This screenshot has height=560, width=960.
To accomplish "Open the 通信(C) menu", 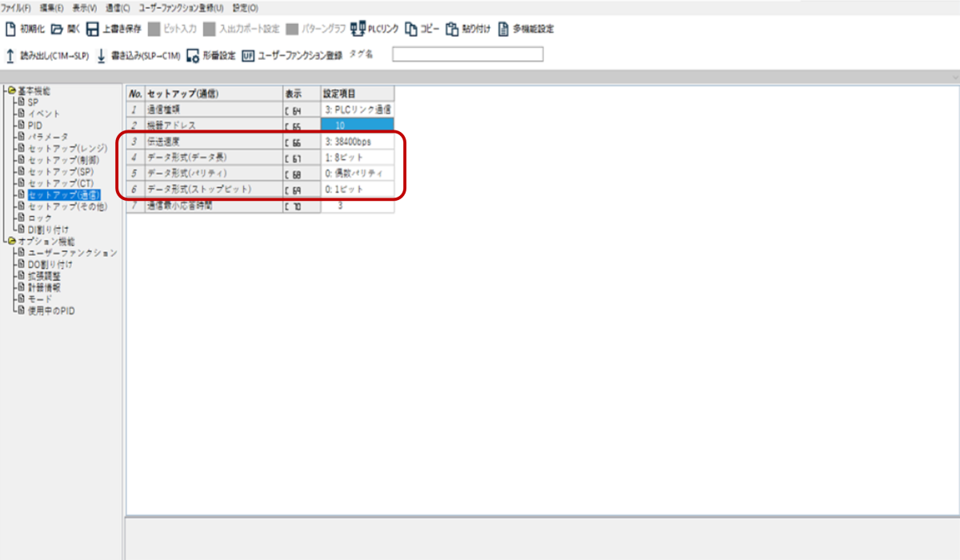I will click(x=117, y=7).
